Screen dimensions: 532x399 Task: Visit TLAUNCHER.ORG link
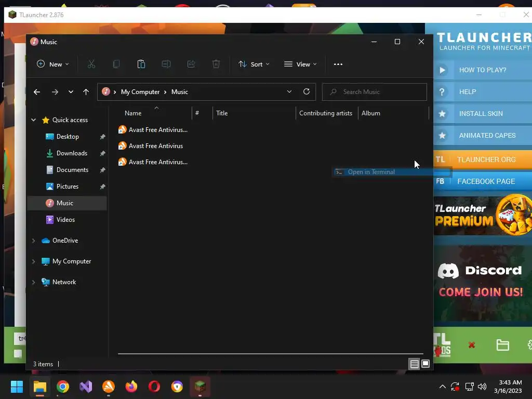coord(483,159)
